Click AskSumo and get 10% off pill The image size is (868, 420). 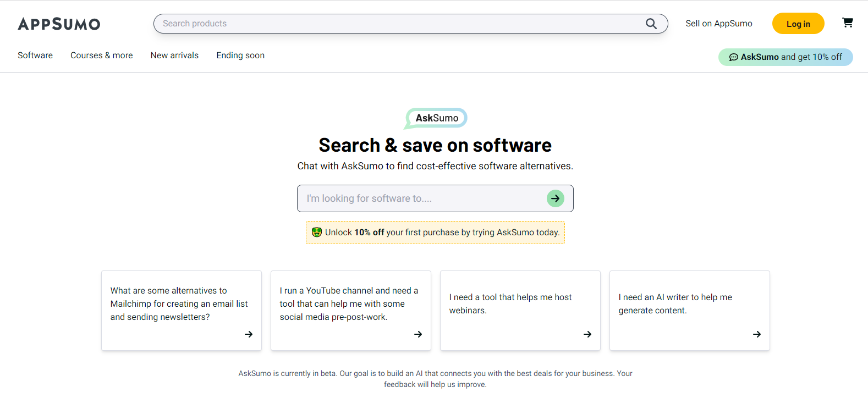coord(785,57)
